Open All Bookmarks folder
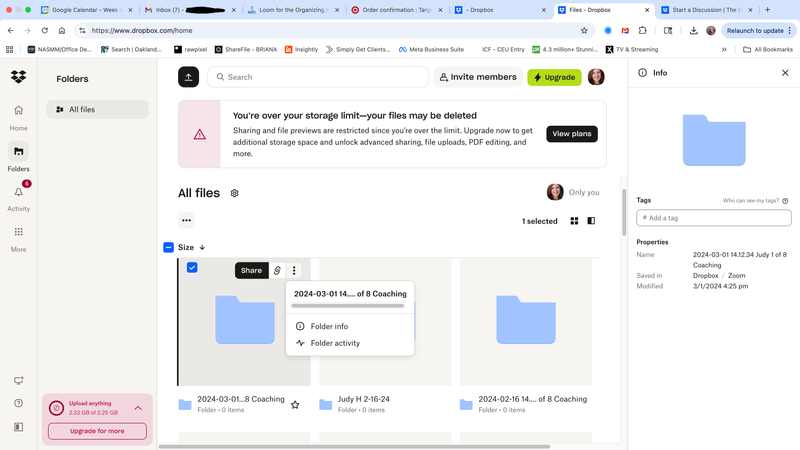This screenshot has width=800, height=450. tap(768, 49)
